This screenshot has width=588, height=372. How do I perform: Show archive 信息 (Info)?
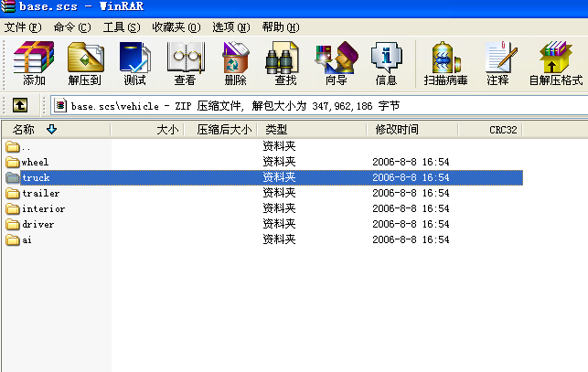[386, 58]
